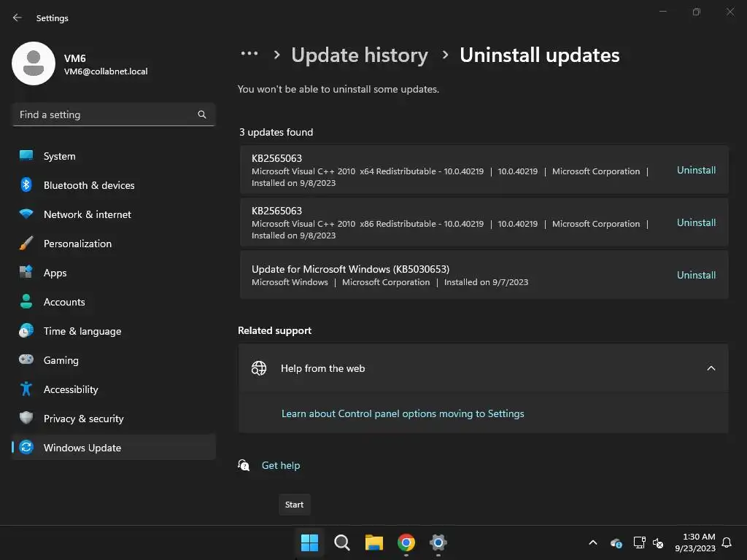The width and height of the screenshot is (747, 560).
Task: Open Learn about Control panel options link
Action: [403, 413]
